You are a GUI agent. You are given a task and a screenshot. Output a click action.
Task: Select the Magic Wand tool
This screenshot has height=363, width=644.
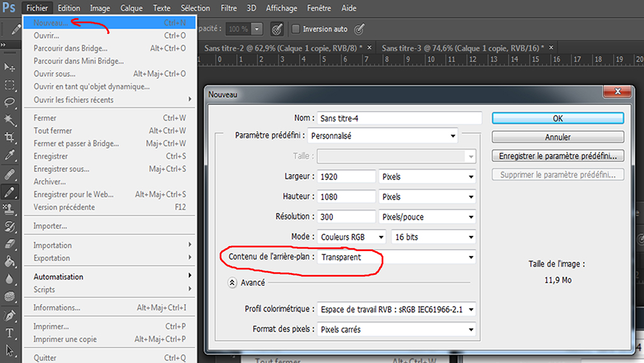9,120
